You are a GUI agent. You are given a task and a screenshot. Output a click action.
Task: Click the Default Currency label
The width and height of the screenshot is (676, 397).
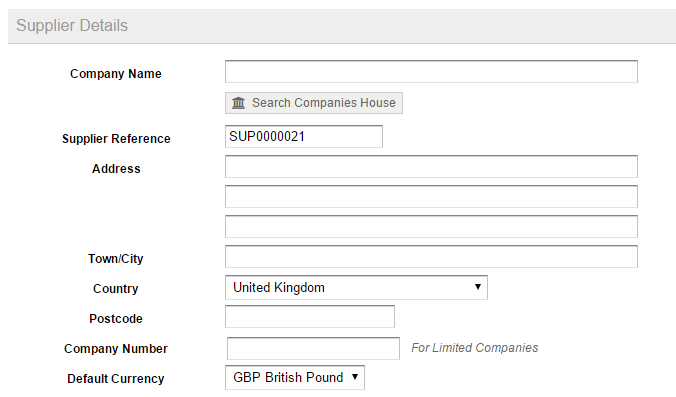click(x=116, y=378)
